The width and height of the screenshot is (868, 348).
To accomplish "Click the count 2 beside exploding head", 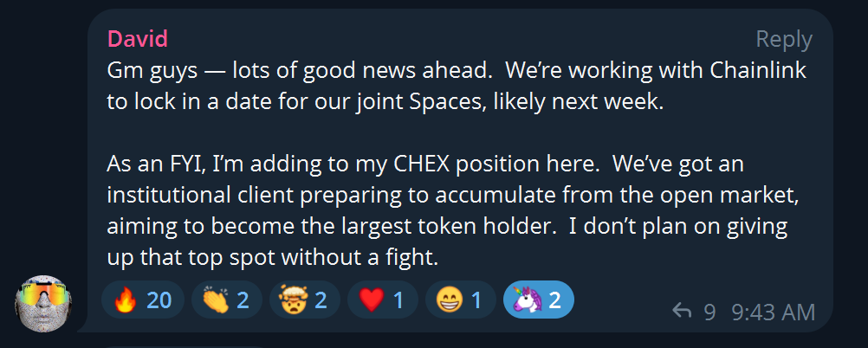I will 321,300.
